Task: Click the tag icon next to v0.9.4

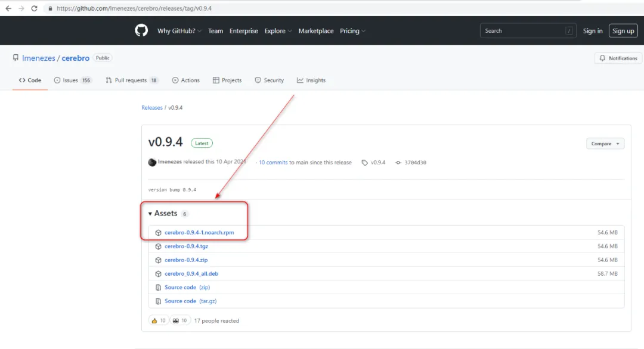Action: 365,163
